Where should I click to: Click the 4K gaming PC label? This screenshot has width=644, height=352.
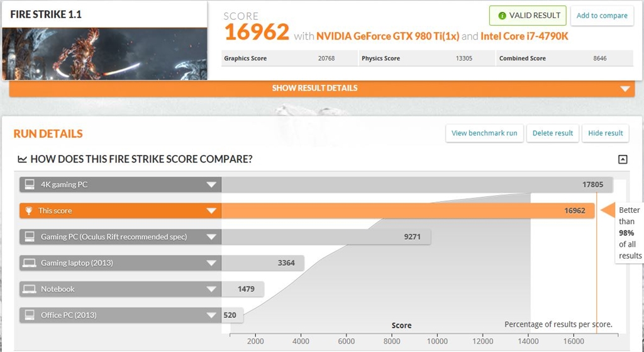coord(64,185)
